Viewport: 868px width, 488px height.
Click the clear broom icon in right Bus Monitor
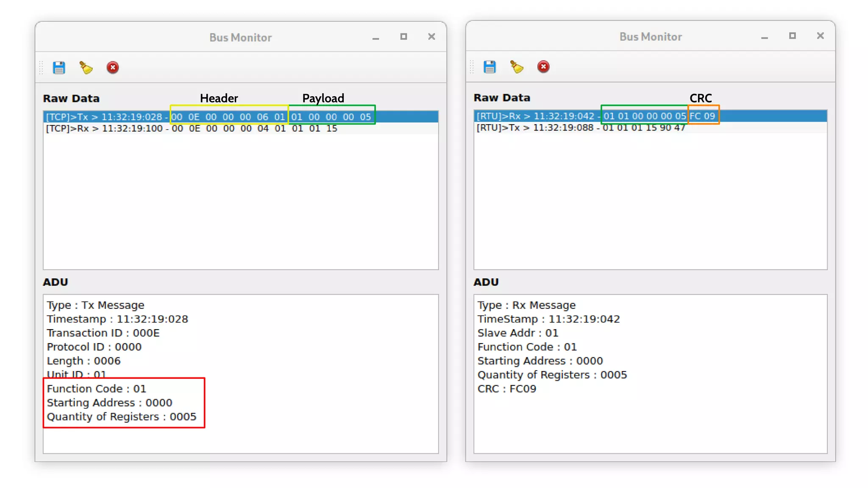(517, 67)
